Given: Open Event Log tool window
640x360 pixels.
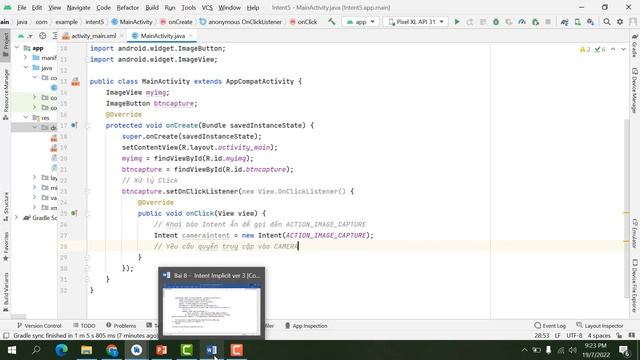Looking at the screenshot, I should [550, 326].
